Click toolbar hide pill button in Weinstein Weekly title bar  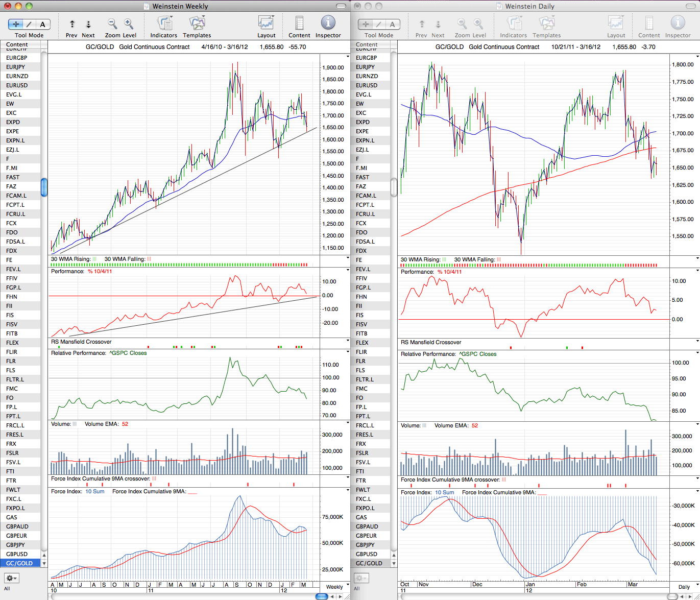pos(342,6)
